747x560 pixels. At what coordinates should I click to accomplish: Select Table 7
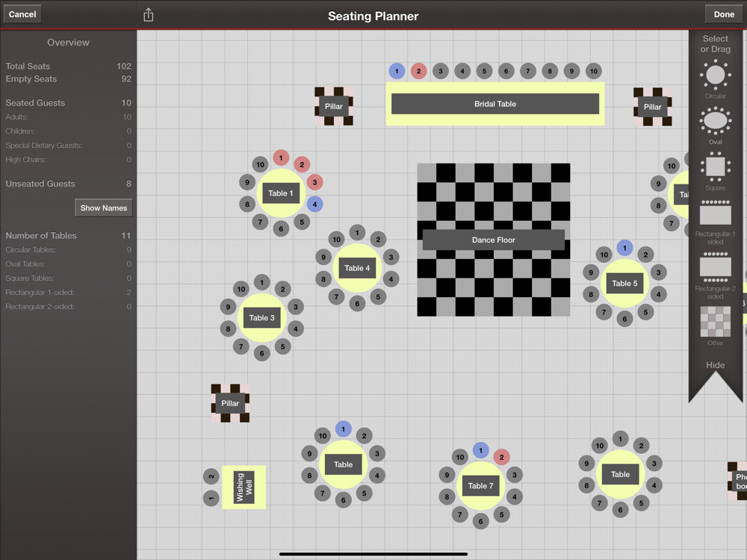point(480,486)
